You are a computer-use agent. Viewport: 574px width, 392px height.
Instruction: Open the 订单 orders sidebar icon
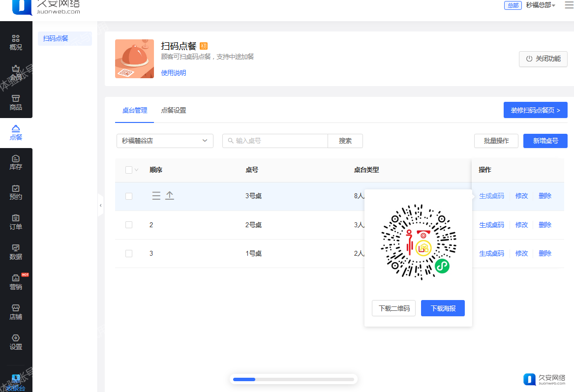[x=16, y=222]
